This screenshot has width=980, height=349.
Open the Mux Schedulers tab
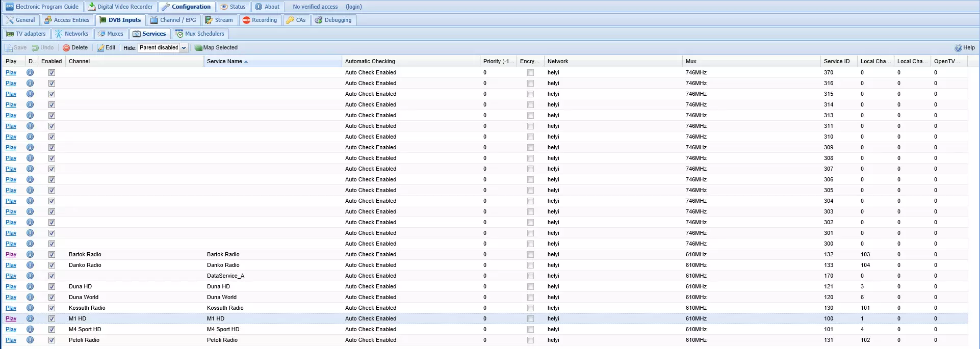point(200,34)
